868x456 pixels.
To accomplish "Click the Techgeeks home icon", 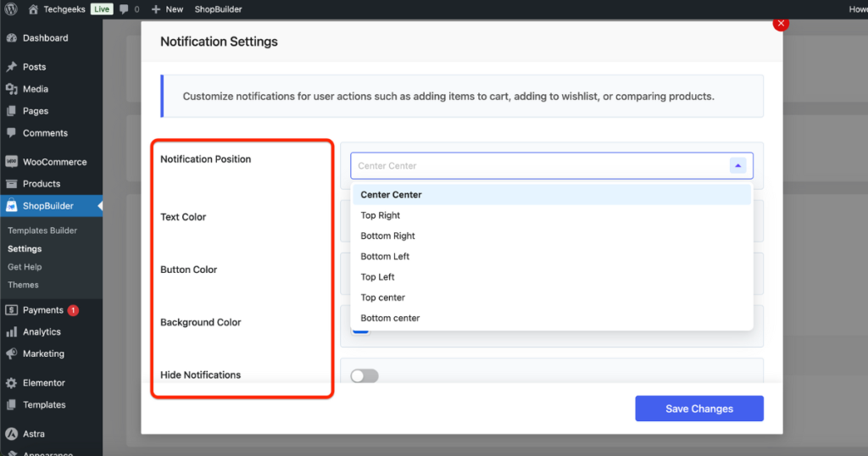I will coord(33,8).
